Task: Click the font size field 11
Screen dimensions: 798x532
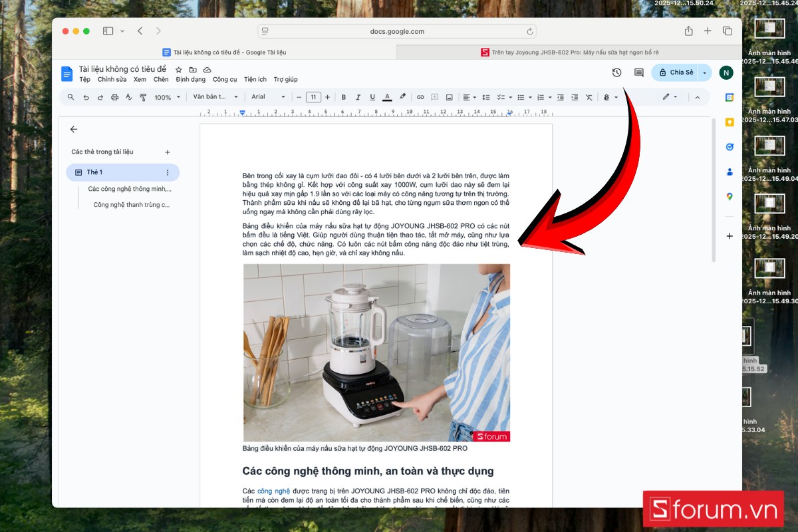Action: click(x=313, y=97)
